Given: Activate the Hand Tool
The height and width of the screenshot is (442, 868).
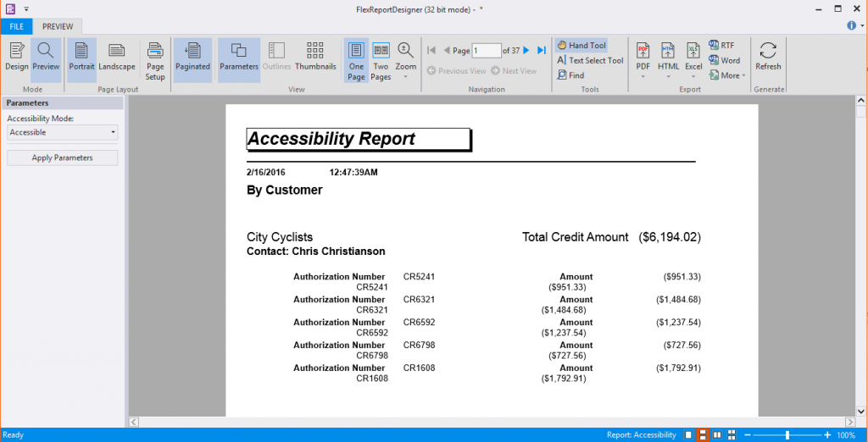Looking at the screenshot, I should click(581, 46).
